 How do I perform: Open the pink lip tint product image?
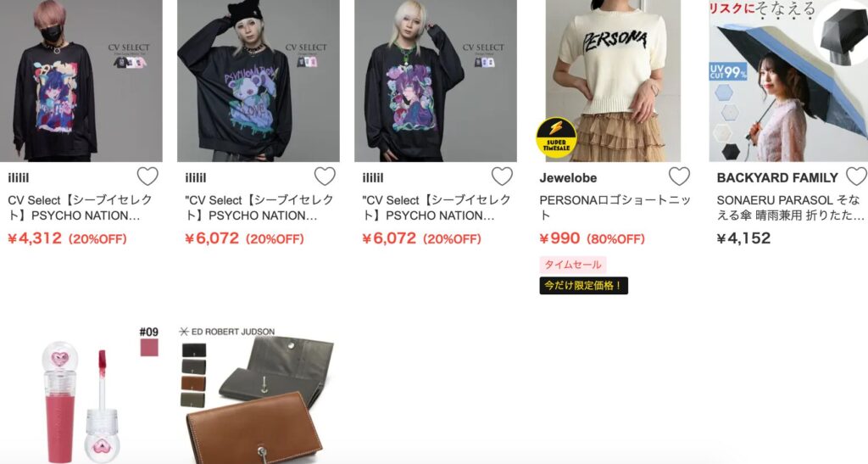(x=81, y=394)
